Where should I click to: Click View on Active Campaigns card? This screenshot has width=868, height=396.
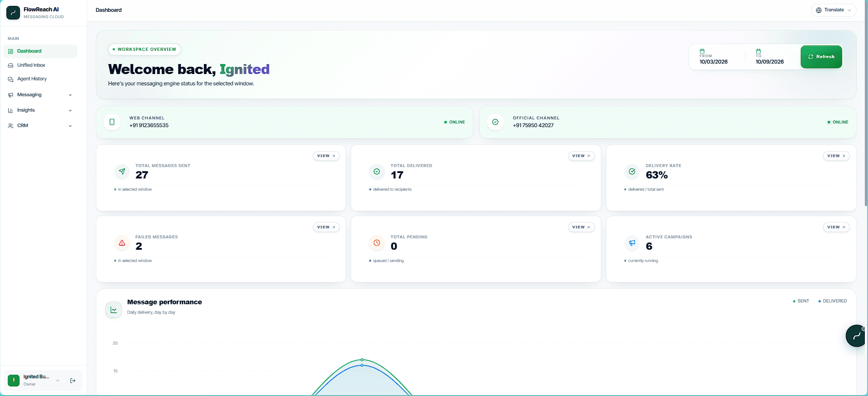tap(836, 227)
